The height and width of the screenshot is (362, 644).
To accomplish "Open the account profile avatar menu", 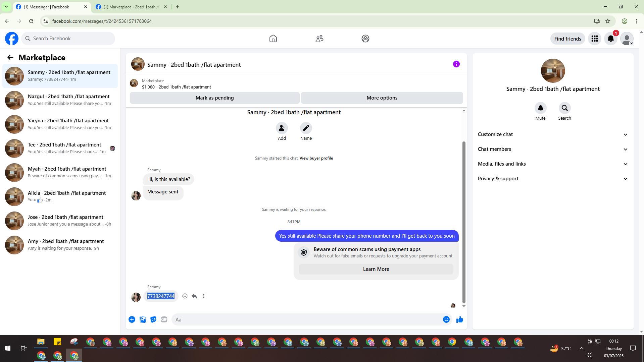I will click(627, 39).
